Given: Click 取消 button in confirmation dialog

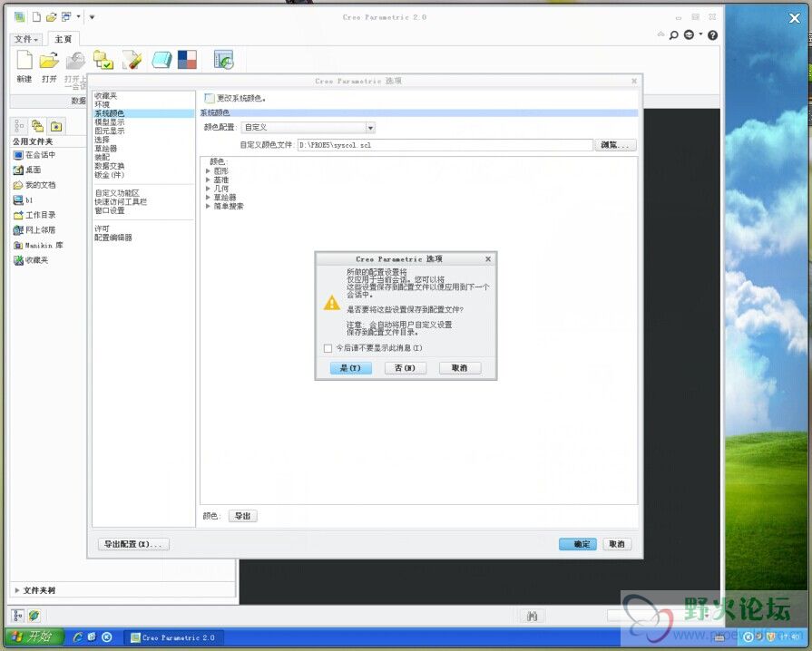Looking at the screenshot, I should click(460, 368).
